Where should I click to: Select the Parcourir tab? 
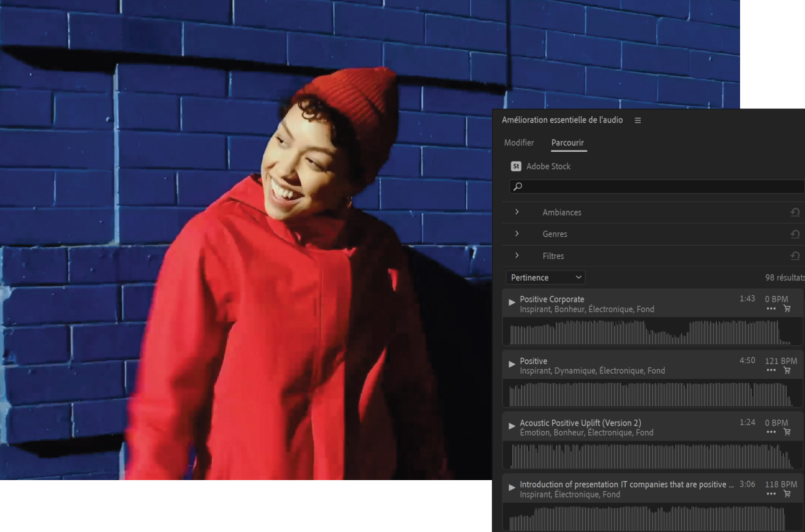coord(567,143)
